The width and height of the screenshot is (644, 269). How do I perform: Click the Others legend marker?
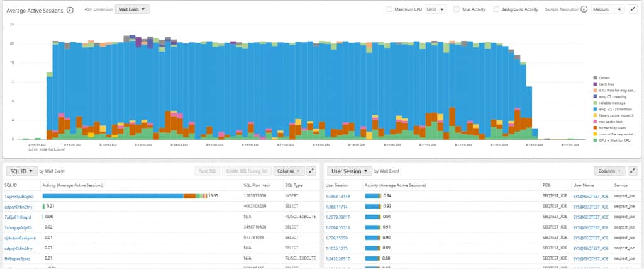click(595, 77)
